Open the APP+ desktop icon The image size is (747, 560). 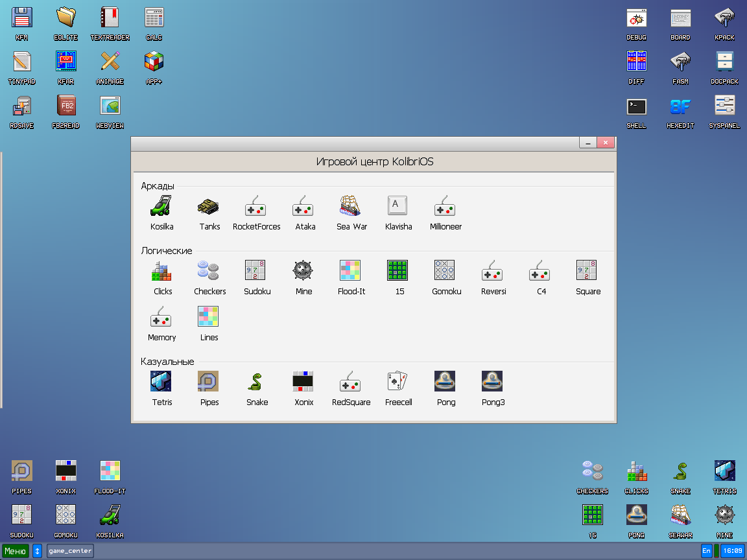coord(154,68)
